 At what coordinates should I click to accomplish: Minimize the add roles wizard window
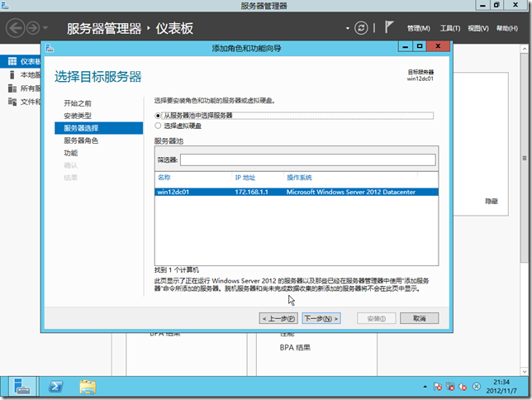tap(405, 46)
